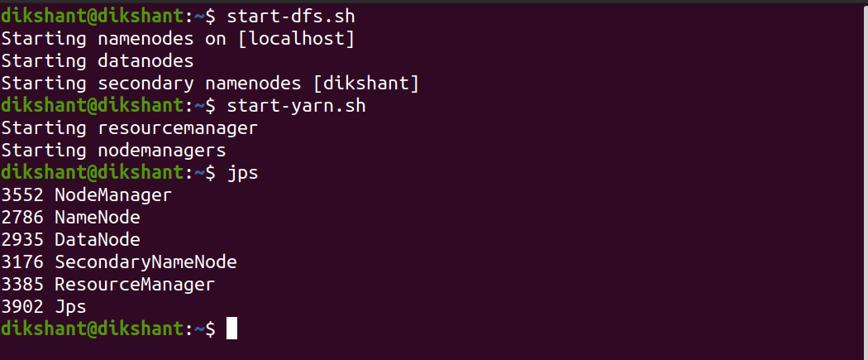Click the 'start-yarn.sh' command text
This screenshot has height=360, width=868.
pyautogui.click(x=297, y=106)
